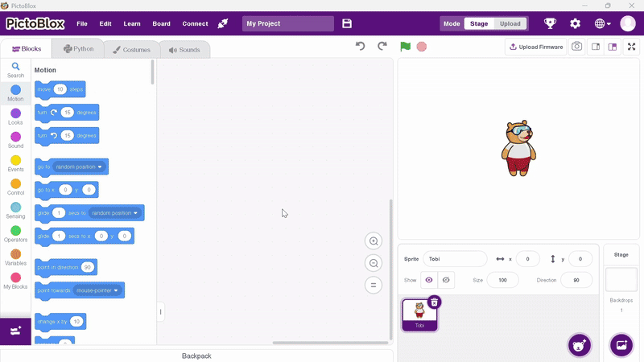Open the Board menu
Image resolution: width=644 pixels, height=362 pixels.
pos(161,24)
